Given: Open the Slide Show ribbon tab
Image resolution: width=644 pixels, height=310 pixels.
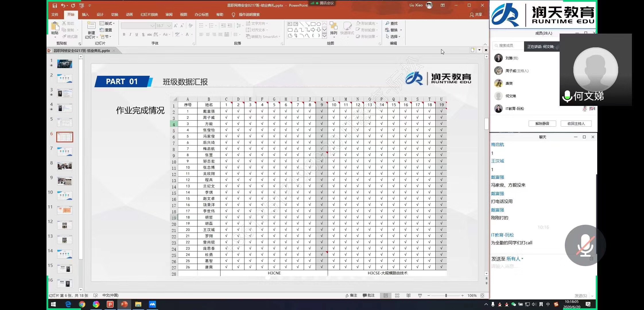Looking at the screenshot, I should 149,14.
